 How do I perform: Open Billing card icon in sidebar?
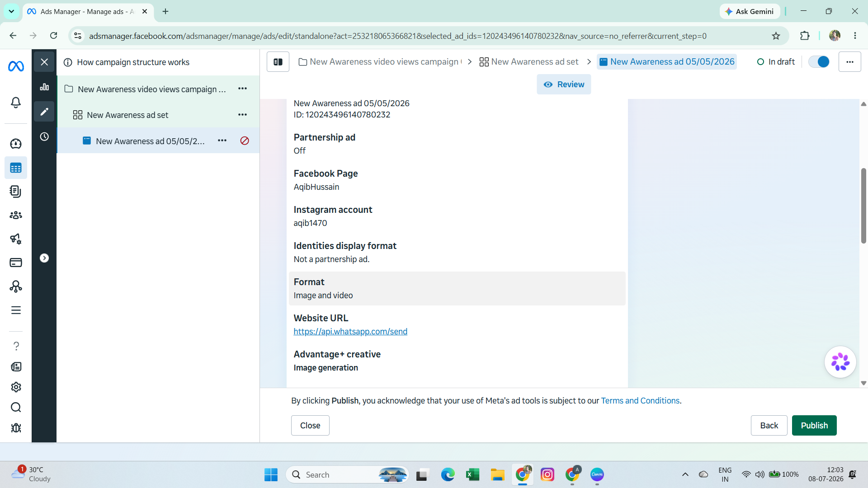[x=16, y=263]
